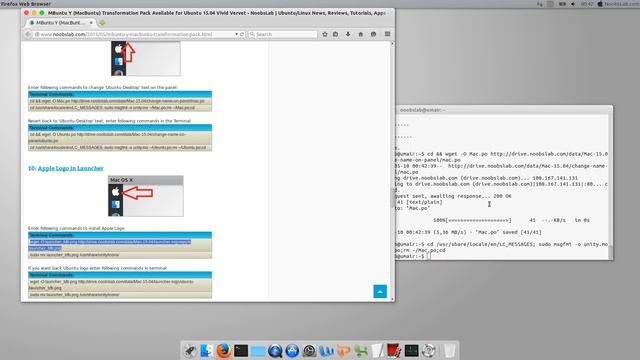
Task: Click the 'Revert back to Ubuntu Desktop text' sentence
Action: pos(109,121)
